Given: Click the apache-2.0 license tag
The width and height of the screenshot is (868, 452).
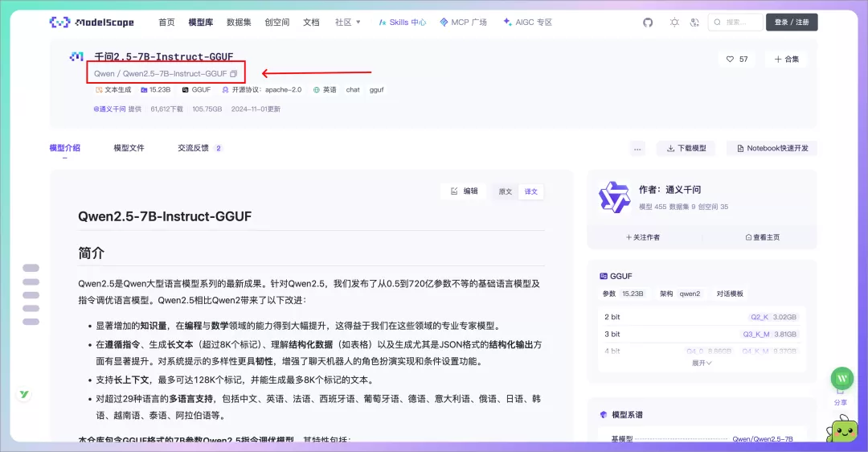Looking at the screenshot, I should (x=262, y=90).
